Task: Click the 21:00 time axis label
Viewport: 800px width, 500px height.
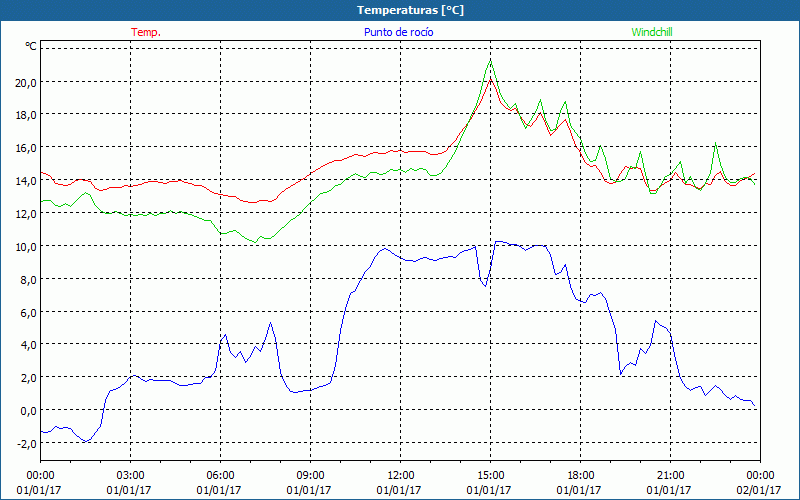Action: click(x=670, y=476)
